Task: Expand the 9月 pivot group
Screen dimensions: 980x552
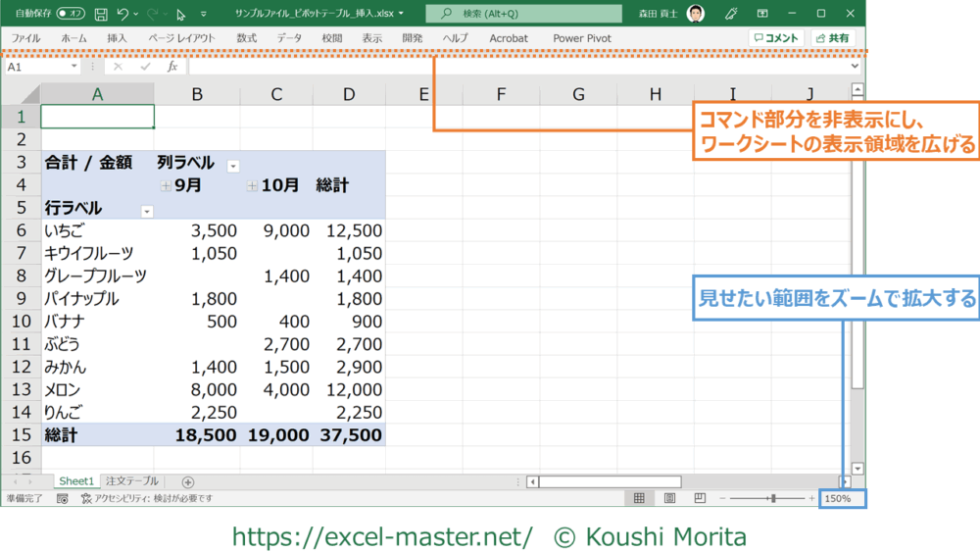Action: (167, 185)
